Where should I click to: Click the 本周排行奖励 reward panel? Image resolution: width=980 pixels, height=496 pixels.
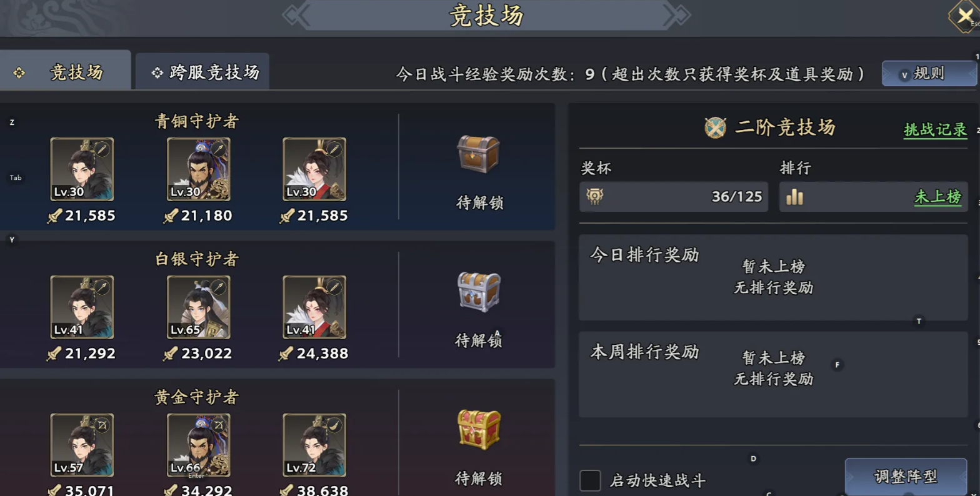click(773, 374)
